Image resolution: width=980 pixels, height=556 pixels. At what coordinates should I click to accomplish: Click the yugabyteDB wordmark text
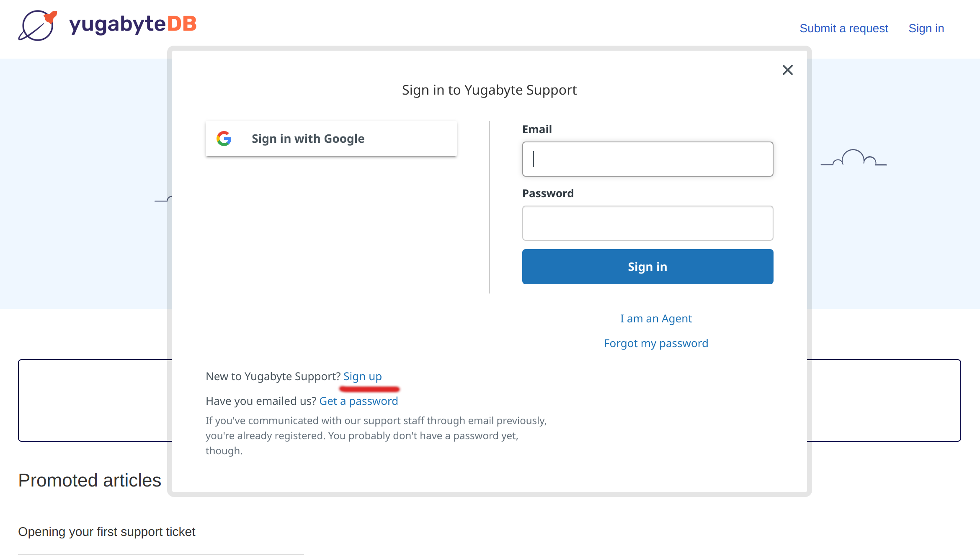pos(133,24)
